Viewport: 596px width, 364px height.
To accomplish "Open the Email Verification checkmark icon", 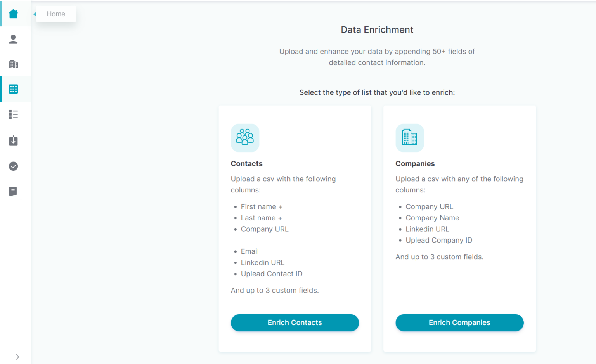I will click(x=14, y=166).
